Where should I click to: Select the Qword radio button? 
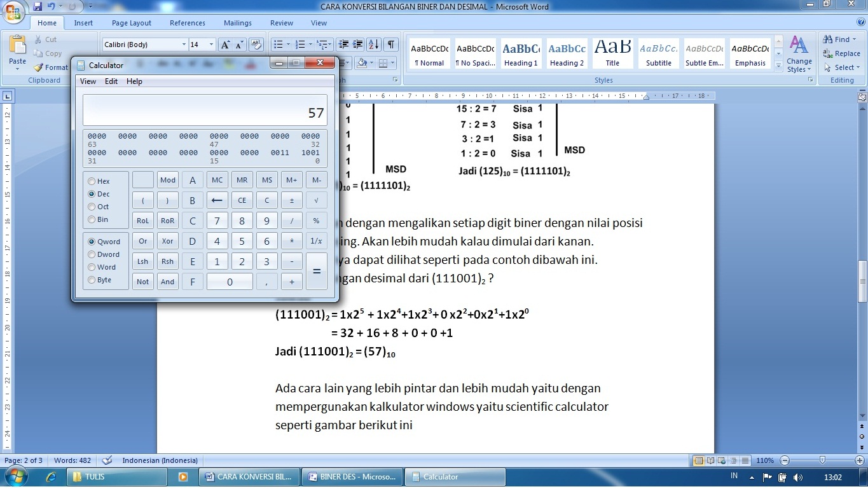(x=92, y=242)
